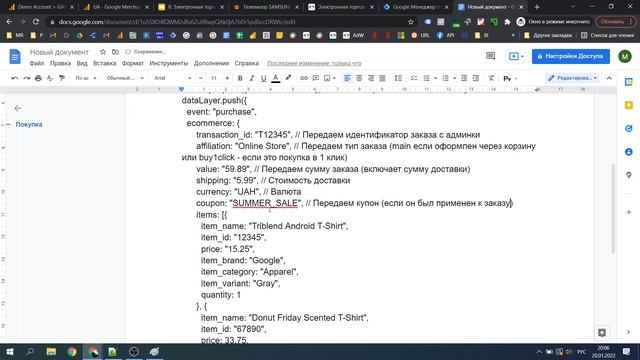Image resolution: width=640 pixels, height=360 pixels.
Task: Click the redo arrow
Action: click(x=27, y=78)
